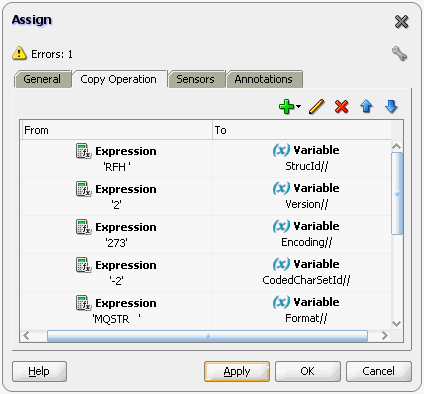This screenshot has height=394, width=424.
Task: Click the yellow warning errors icon
Action: pyautogui.click(x=19, y=53)
